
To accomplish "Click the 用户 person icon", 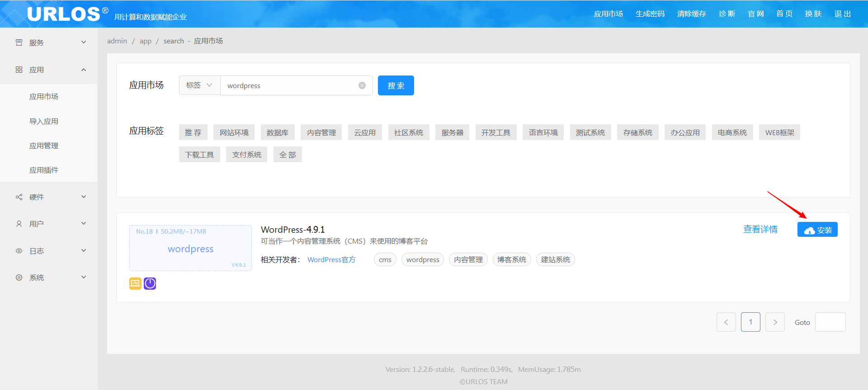I will pos(19,224).
